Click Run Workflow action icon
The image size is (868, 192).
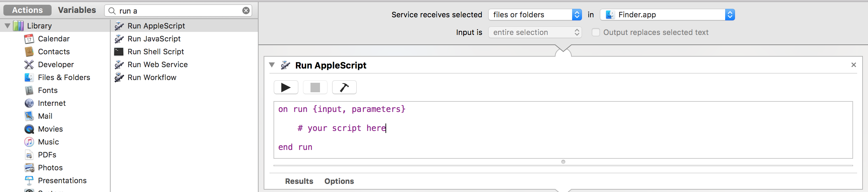click(119, 77)
